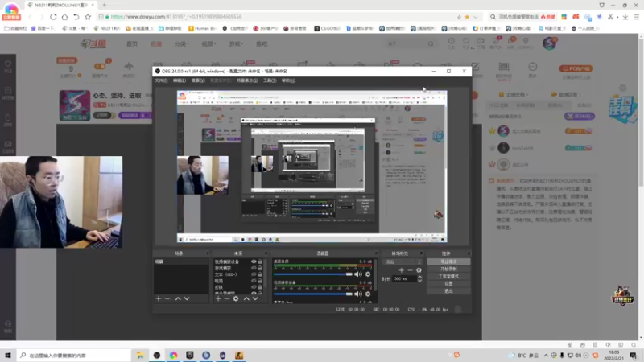Open the scene transition type dropdown

(402, 261)
